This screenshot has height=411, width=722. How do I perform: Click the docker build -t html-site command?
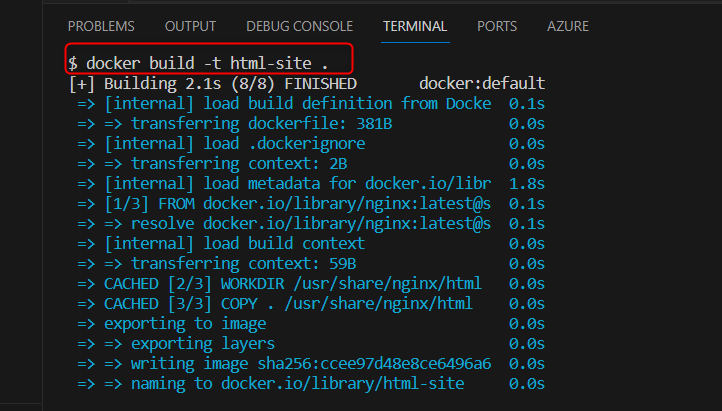coord(198,63)
